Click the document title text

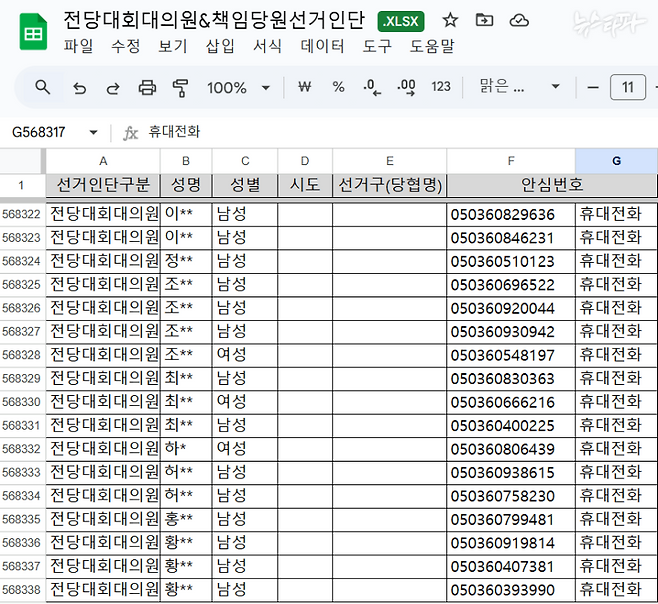click(214, 21)
